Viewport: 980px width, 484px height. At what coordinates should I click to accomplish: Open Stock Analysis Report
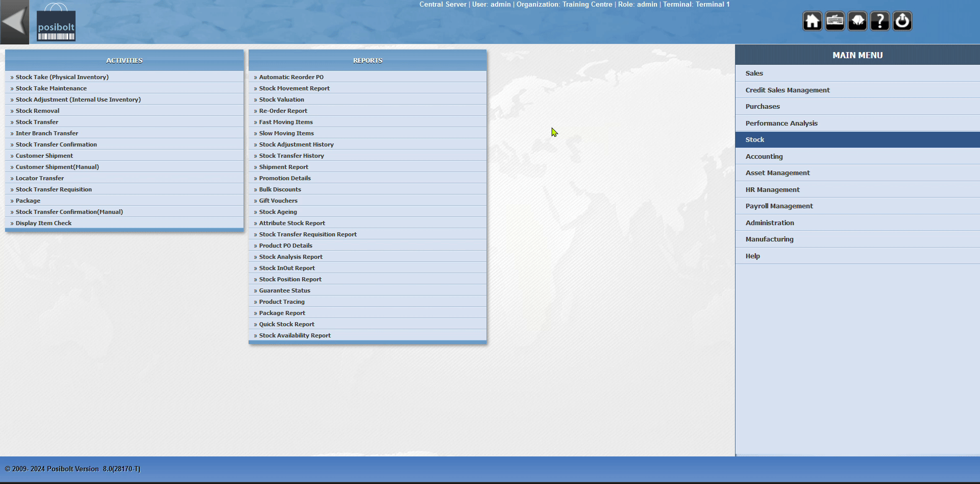[367, 257]
